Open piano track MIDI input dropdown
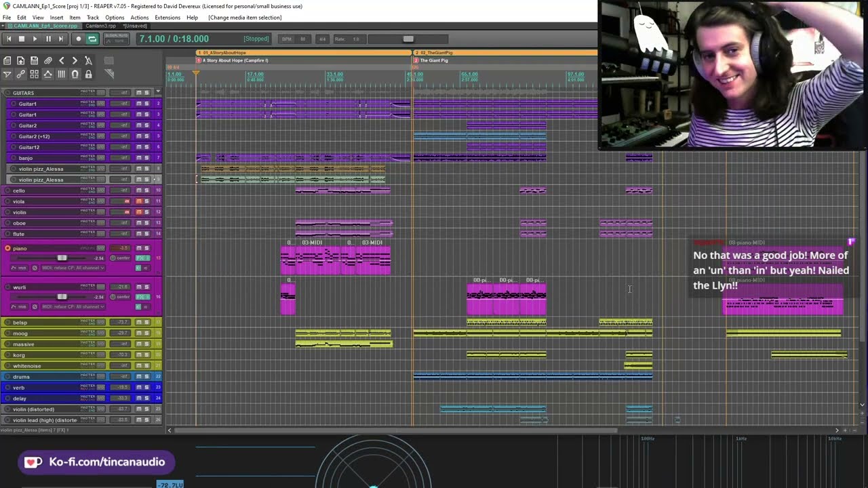This screenshot has height=488, width=868. 73,268
